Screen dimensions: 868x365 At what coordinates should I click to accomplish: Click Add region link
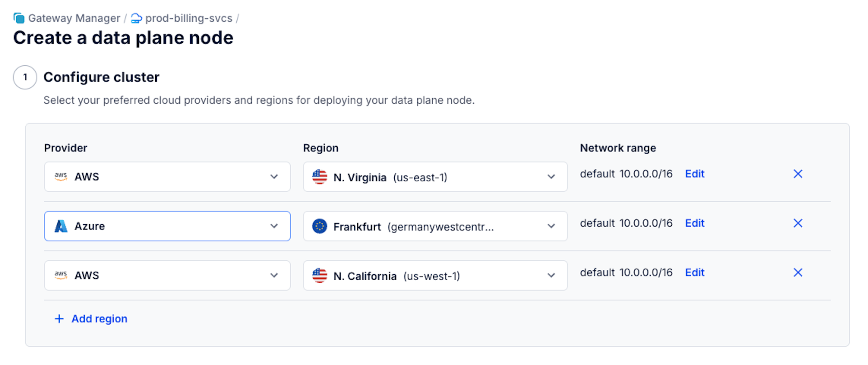click(x=99, y=319)
